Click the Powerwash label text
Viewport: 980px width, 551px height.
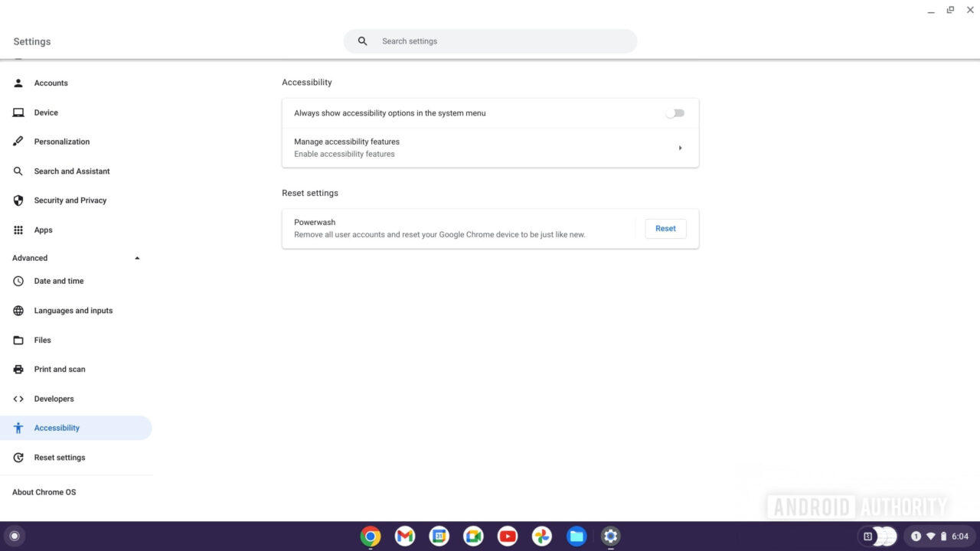click(x=315, y=222)
